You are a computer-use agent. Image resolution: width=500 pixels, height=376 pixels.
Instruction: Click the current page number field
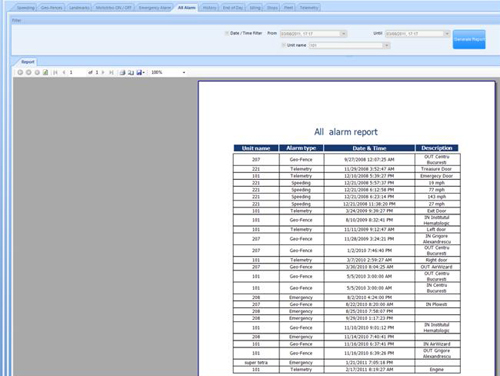pos(77,72)
